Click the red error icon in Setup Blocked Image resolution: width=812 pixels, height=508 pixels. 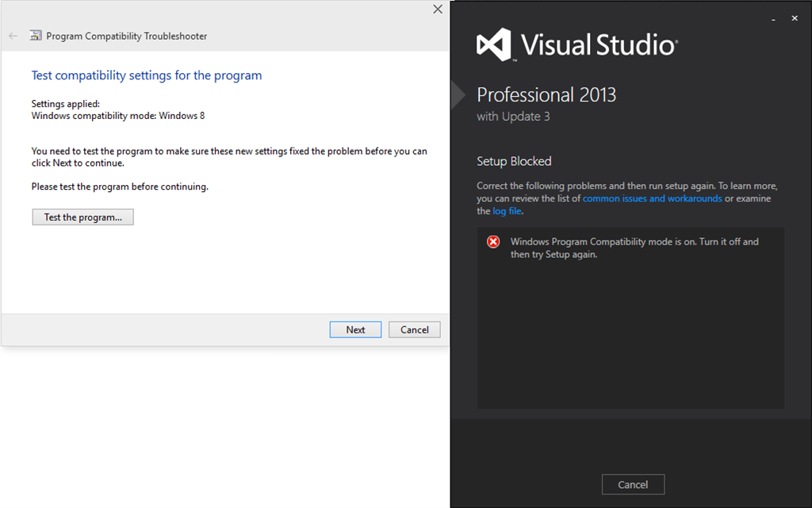pyautogui.click(x=493, y=241)
